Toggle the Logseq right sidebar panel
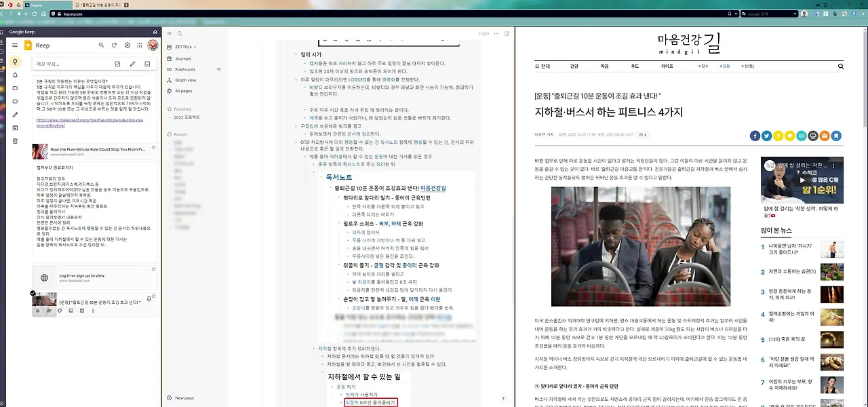 (507, 33)
